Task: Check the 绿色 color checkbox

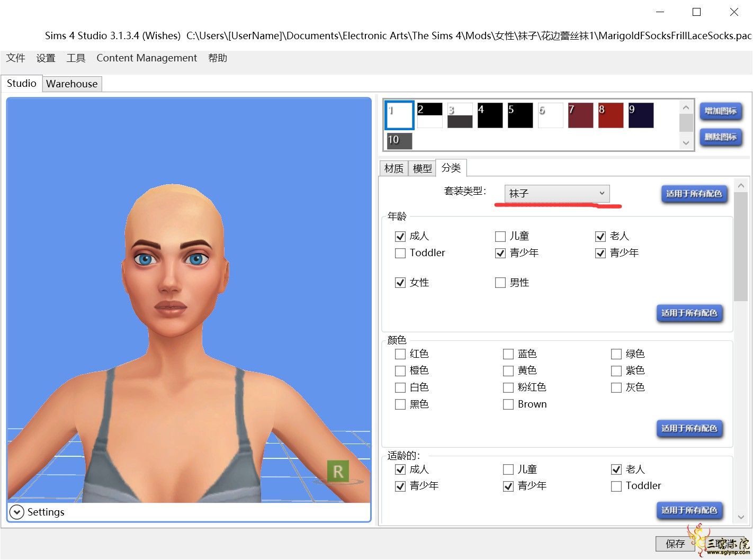Action: point(616,354)
